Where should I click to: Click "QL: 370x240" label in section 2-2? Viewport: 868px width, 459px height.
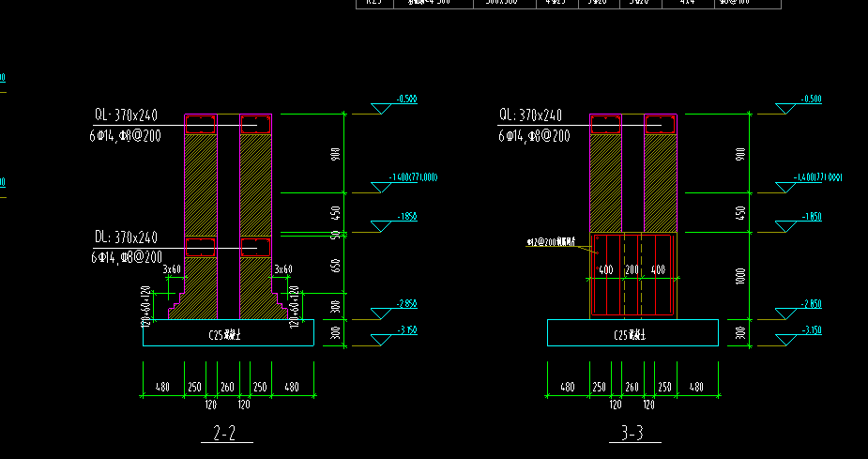click(127, 115)
